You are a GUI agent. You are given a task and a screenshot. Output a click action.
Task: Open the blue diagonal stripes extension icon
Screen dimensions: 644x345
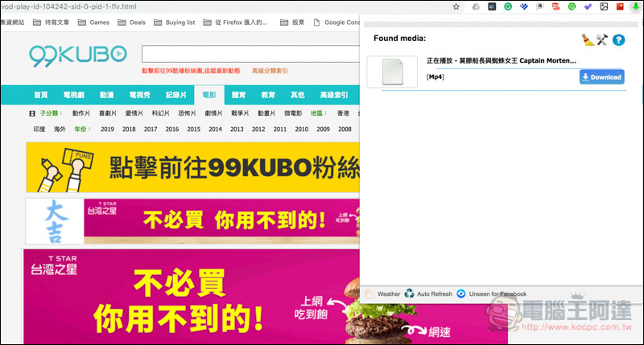(x=524, y=6)
